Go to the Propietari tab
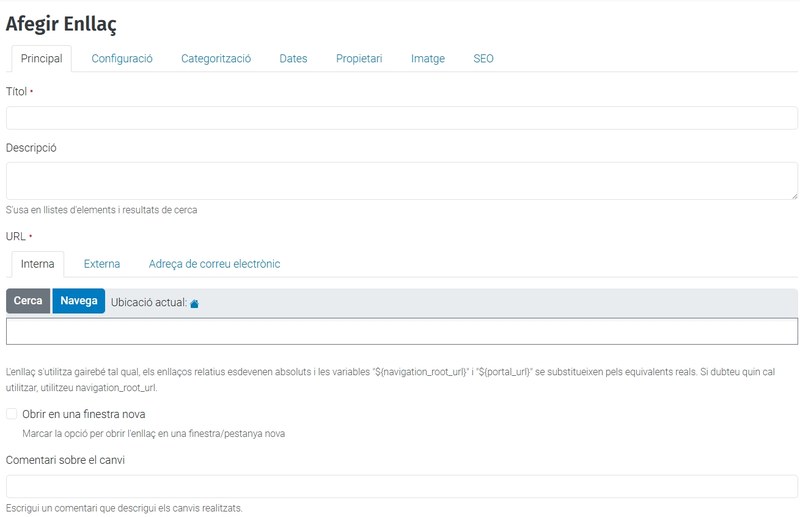Screen dimensions: 800x517 (359, 59)
